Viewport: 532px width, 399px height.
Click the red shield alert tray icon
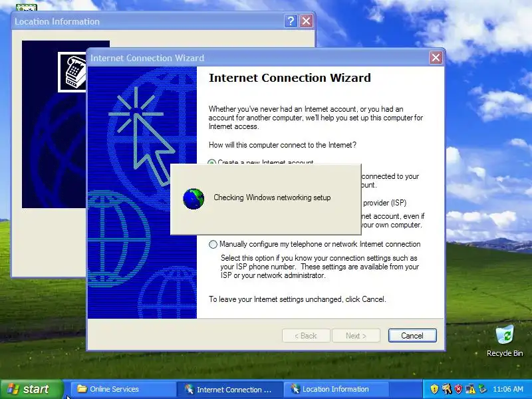pyautogui.click(x=458, y=389)
